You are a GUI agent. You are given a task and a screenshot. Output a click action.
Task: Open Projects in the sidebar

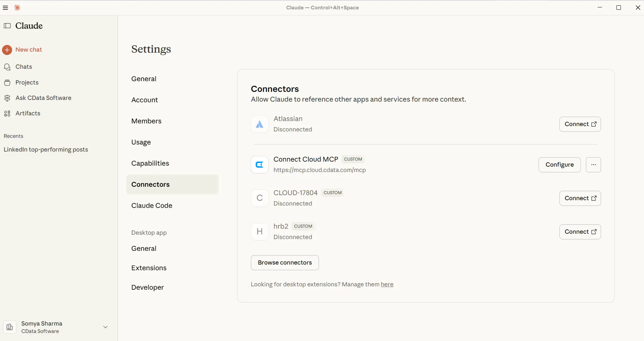point(27,82)
